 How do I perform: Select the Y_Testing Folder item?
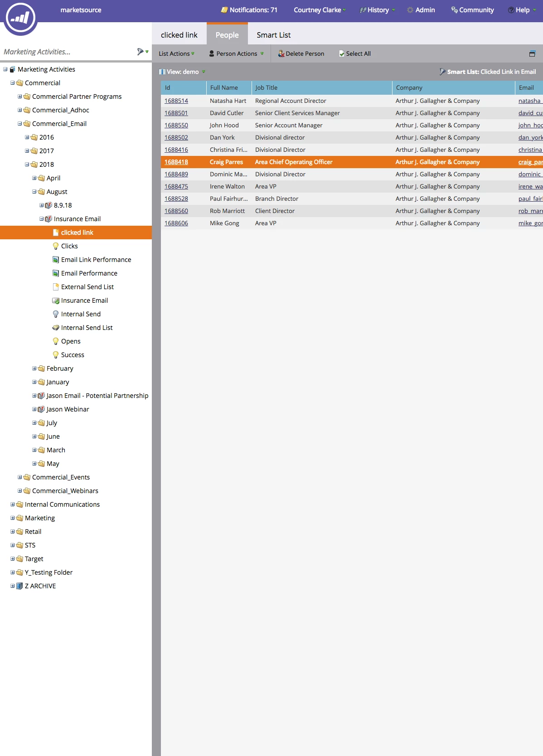(48, 572)
